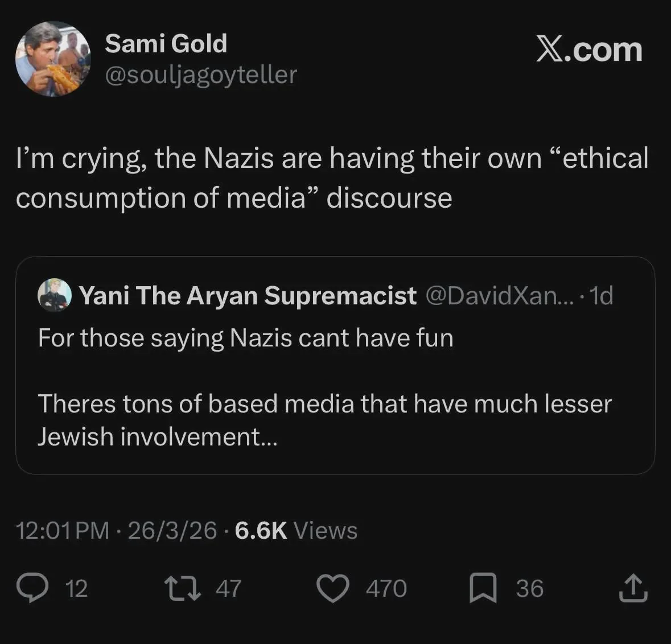Click the 12:01 PM timestamp
This screenshot has width=671, height=644.
click(x=63, y=530)
